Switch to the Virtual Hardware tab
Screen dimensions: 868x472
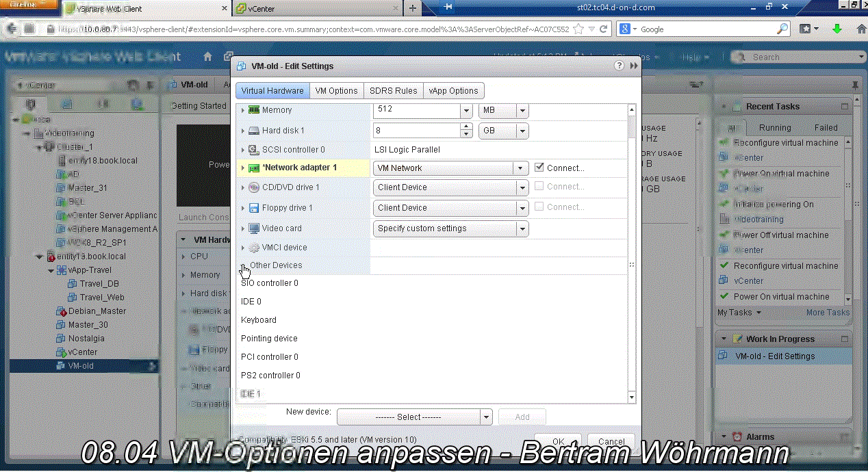[x=272, y=91]
